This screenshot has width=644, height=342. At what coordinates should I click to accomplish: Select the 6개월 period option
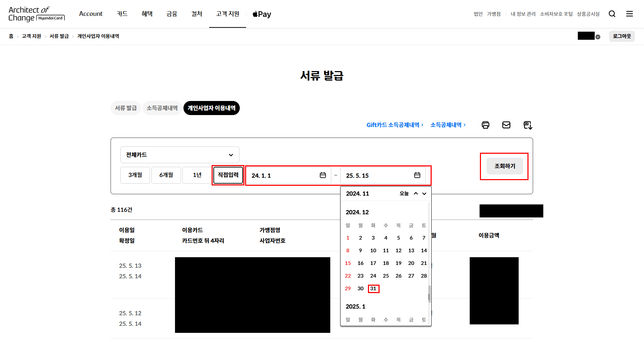coord(166,175)
